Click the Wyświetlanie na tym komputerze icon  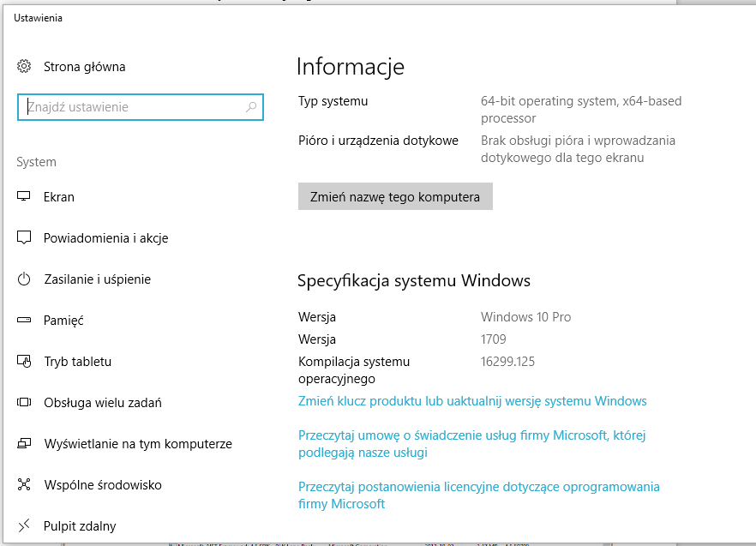(x=25, y=444)
